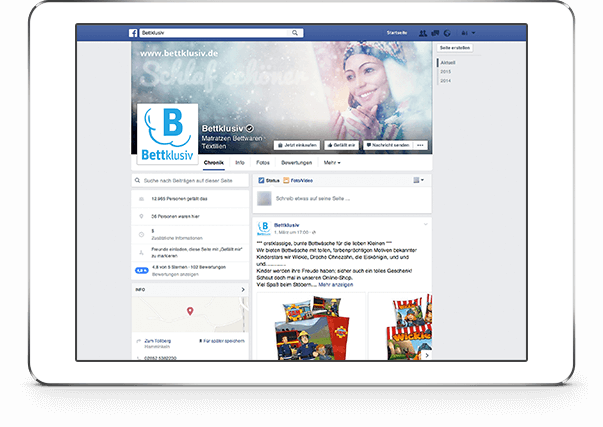Switch to the Bewertungen tab
This screenshot has height=427, width=603.
pos(297,163)
